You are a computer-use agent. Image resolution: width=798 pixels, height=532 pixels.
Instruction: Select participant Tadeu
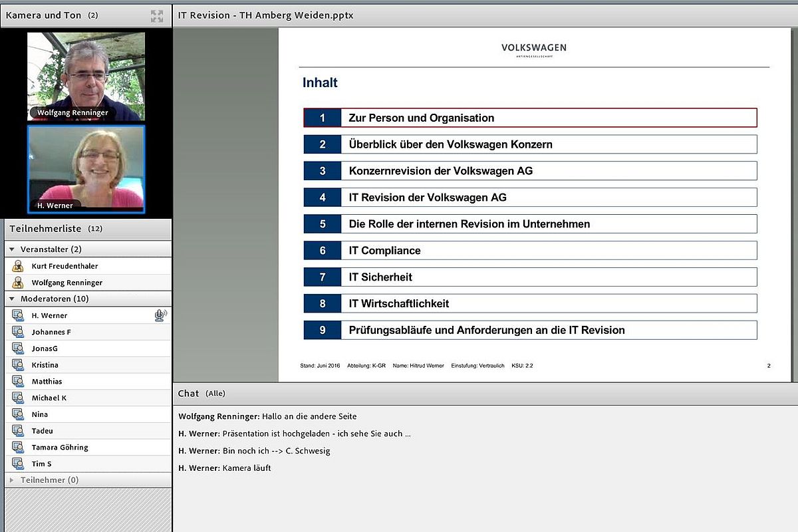(x=88, y=431)
